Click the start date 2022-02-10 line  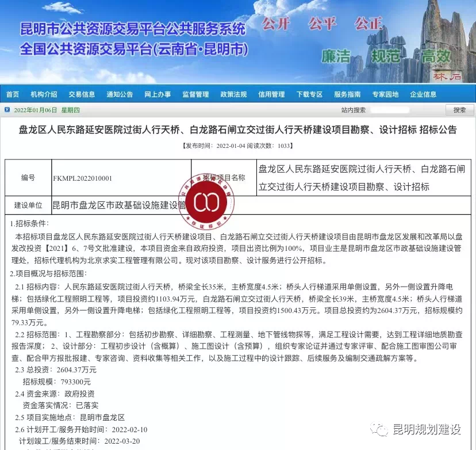point(82,430)
